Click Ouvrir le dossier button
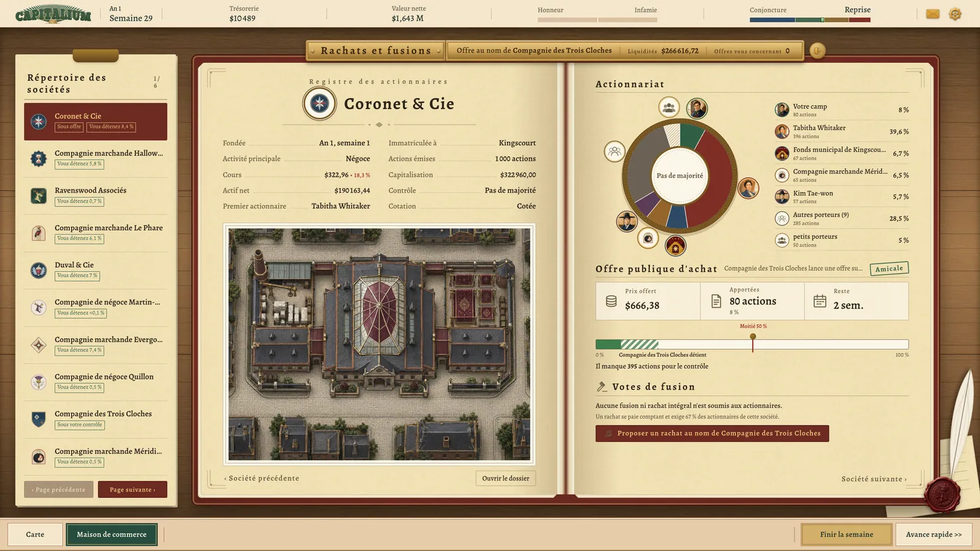 click(505, 479)
